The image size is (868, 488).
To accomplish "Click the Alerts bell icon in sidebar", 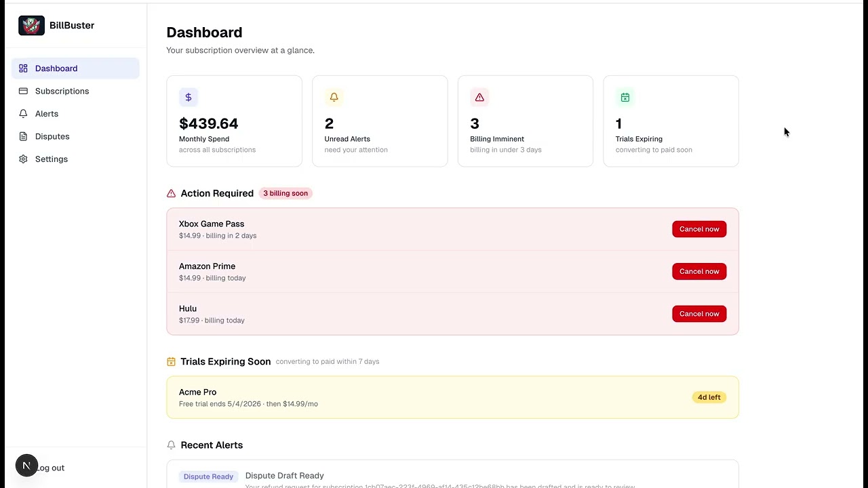I will (x=23, y=114).
